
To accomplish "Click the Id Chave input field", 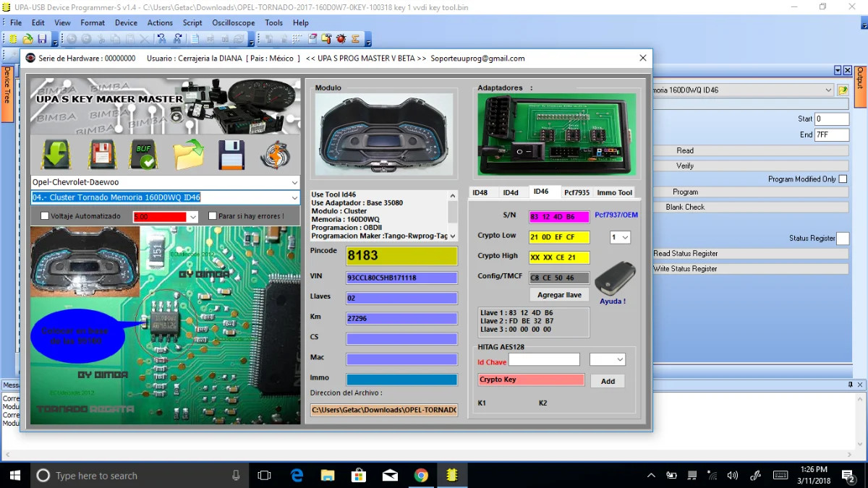I will 544,359.
